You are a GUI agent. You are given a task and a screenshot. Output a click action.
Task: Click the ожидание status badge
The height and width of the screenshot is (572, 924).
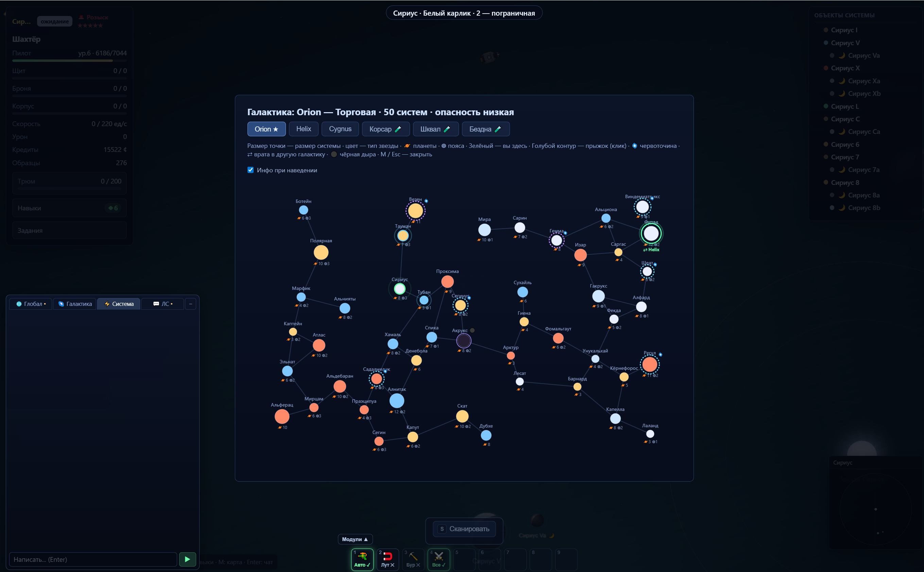[x=54, y=21]
